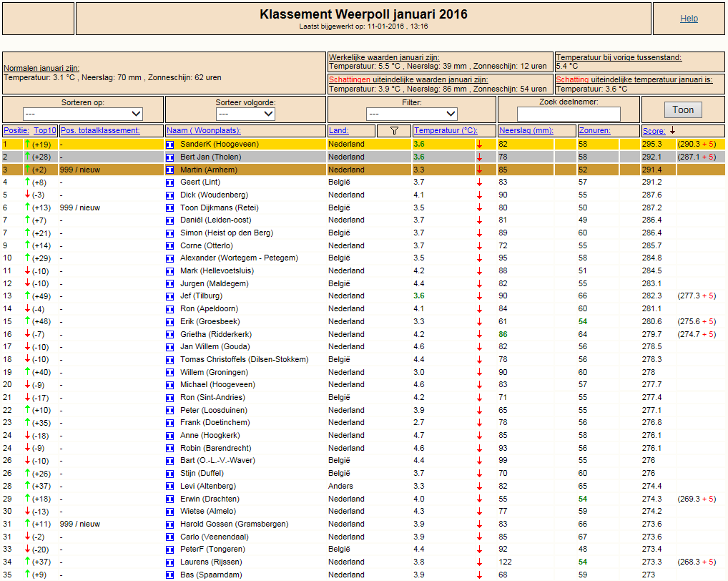
Task: Sort by the Temperatuur (°C) column header
Action: tap(446, 131)
